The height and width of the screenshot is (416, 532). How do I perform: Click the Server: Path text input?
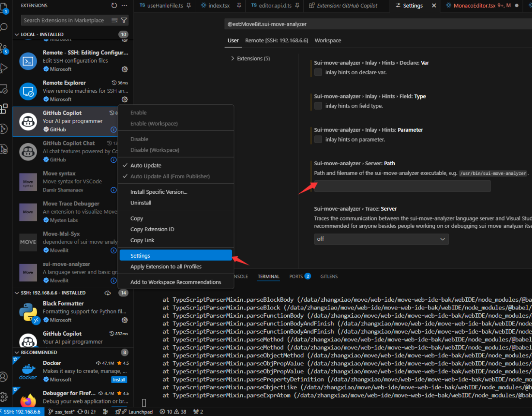402,186
